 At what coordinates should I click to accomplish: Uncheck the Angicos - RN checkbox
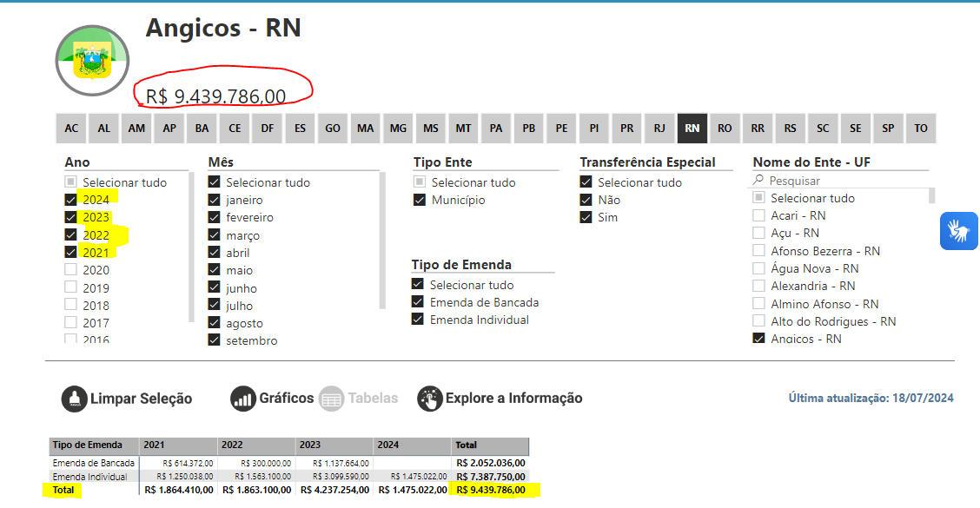[758, 338]
